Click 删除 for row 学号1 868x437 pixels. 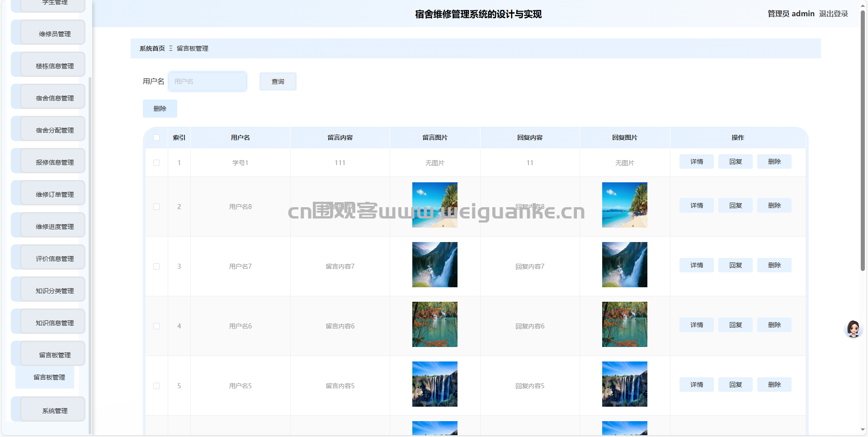774,161
